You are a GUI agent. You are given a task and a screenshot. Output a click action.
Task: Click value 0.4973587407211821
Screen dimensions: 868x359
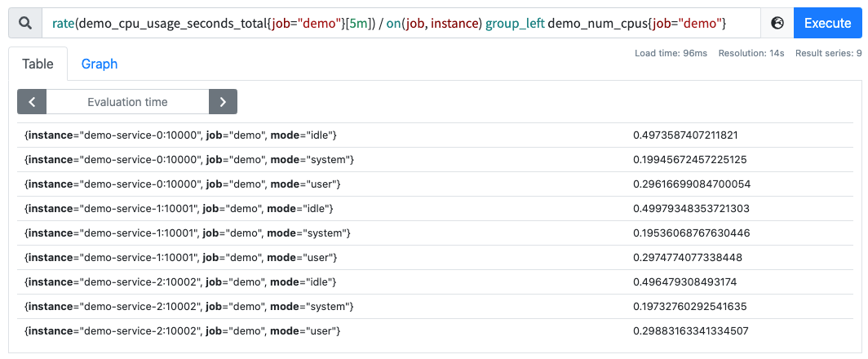point(685,135)
